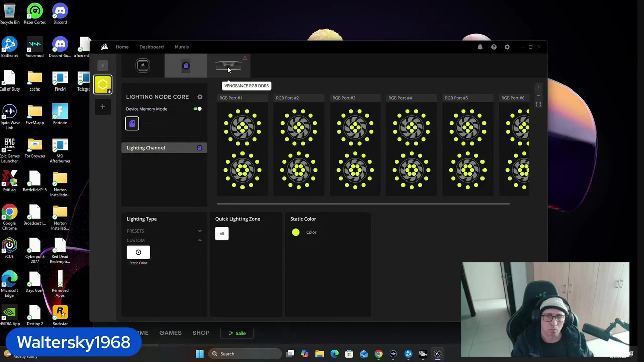Open SHOP tab in background launcher
Image resolution: width=644 pixels, height=362 pixels.
tap(201, 333)
